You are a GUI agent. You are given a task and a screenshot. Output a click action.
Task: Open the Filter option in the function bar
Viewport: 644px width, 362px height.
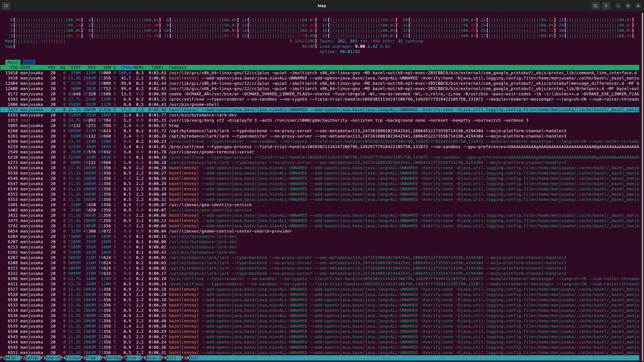(x=73, y=358)
